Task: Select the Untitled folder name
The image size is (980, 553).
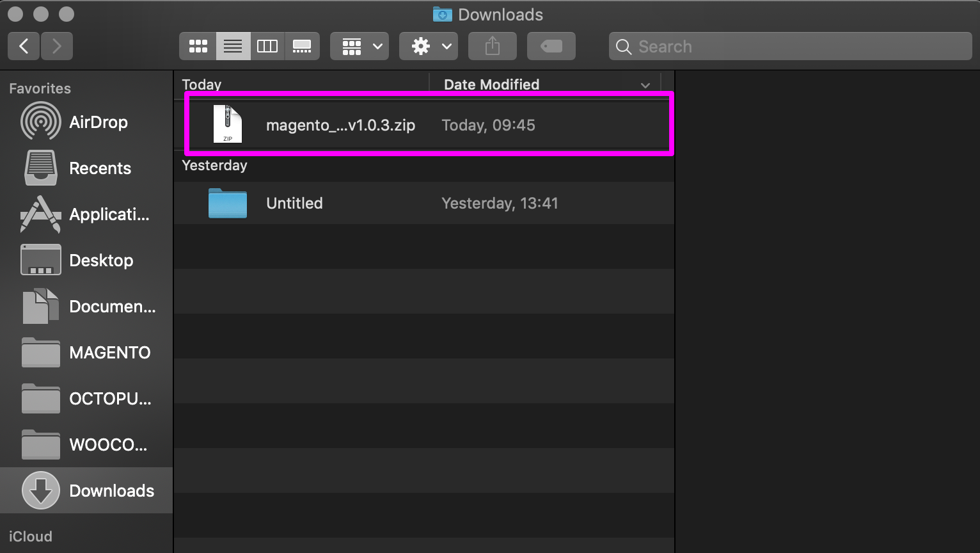Action: pos(294,203)
